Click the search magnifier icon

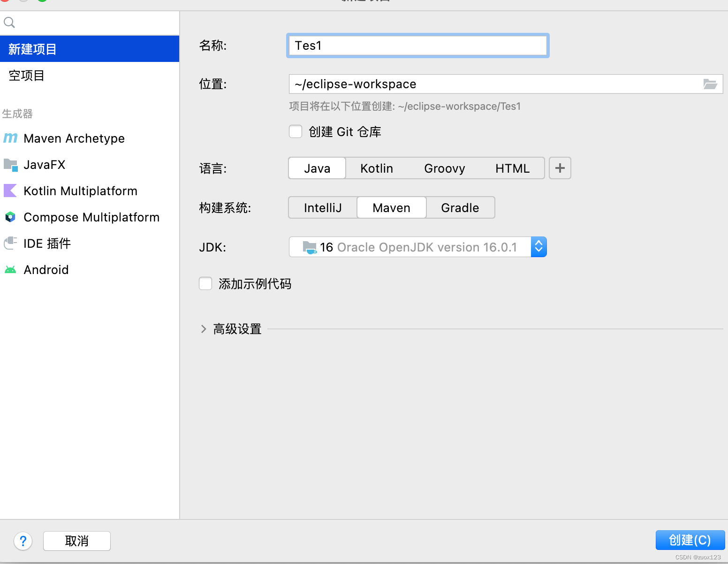9,22
